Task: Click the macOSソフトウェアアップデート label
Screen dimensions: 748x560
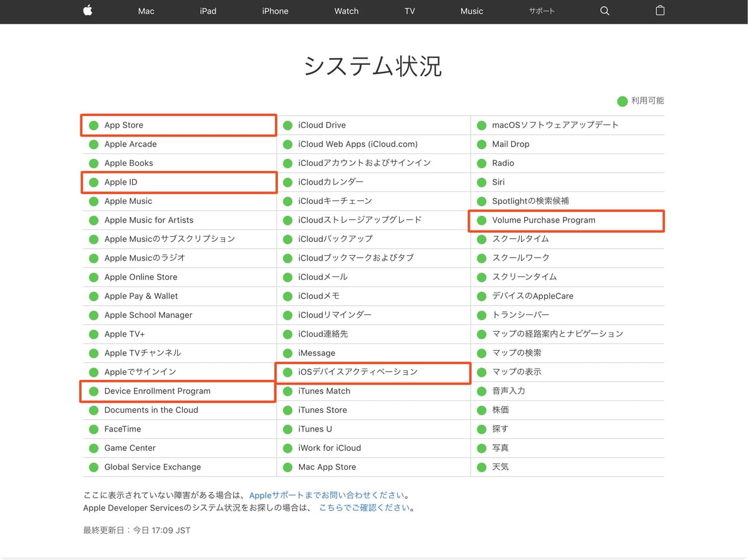Action: [555, 125]
